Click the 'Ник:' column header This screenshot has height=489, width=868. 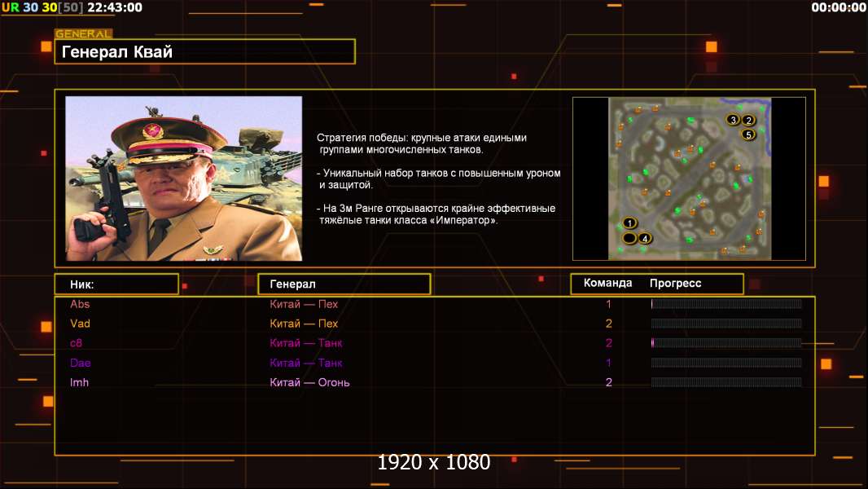(x=116, y=284)
